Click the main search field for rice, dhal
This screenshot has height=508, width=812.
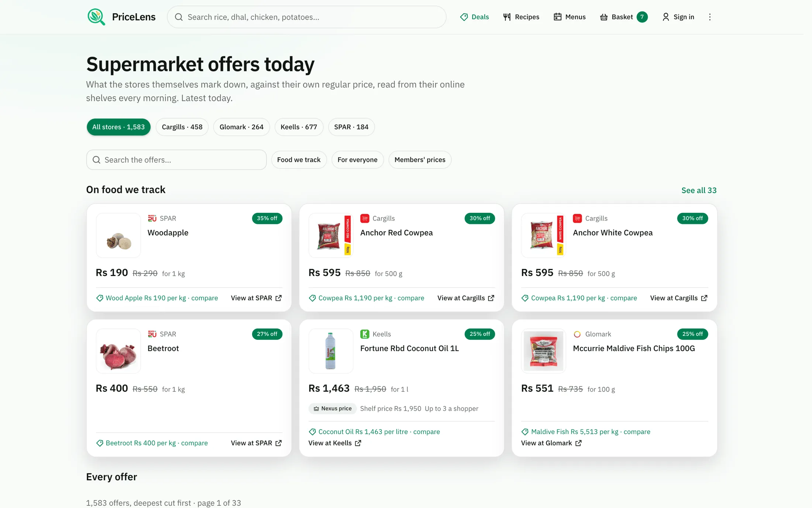306,17
